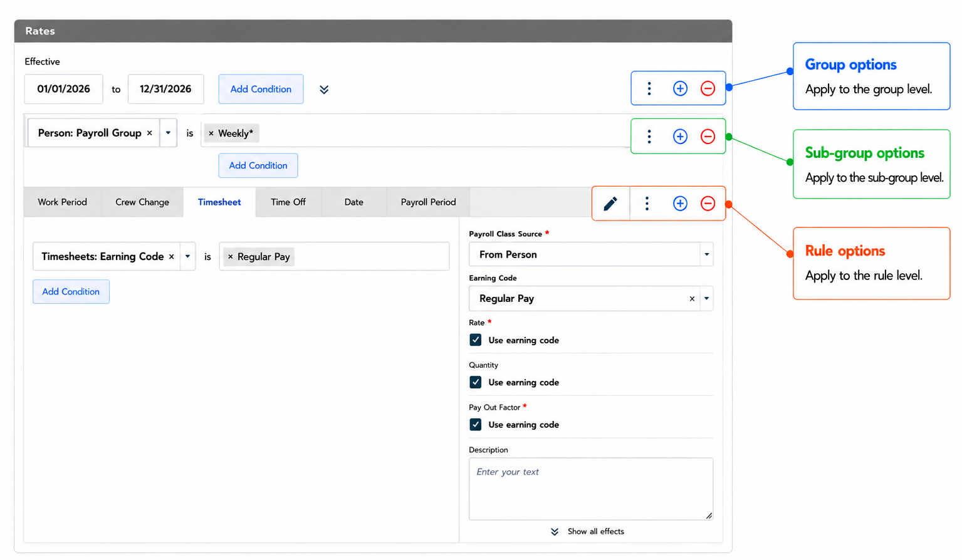Open Earning Code dropdown arrow
The height and width of the screenshot is (560, 962).
click(x=706, y=299)
